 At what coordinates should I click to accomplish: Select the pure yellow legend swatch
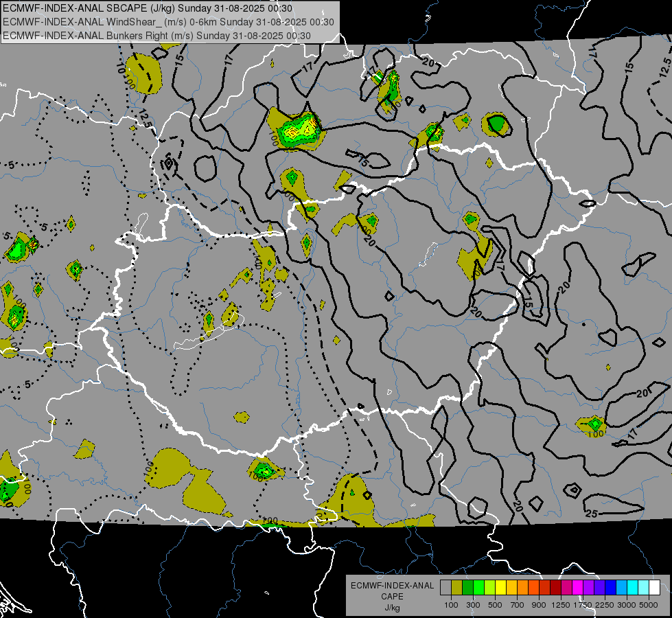pos(500,587)
